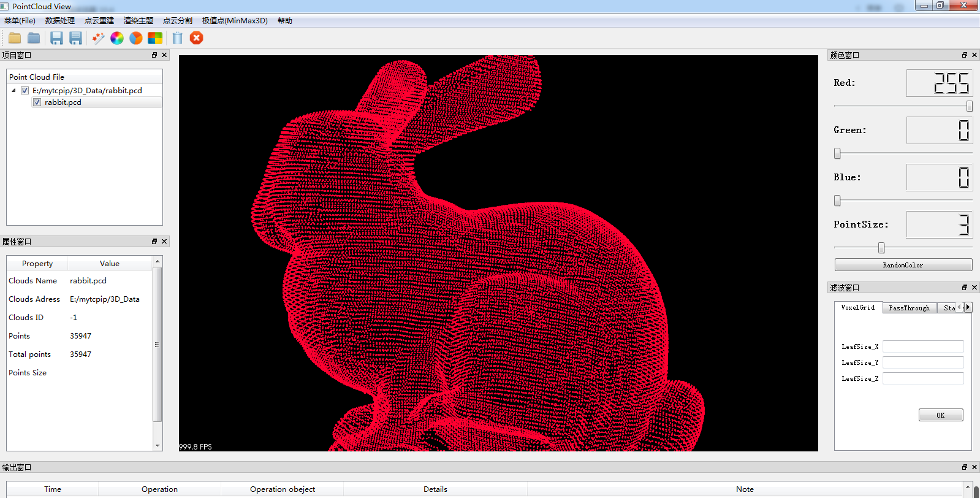
Task: Select the Clouds Name property row
Action: point(80,281)
